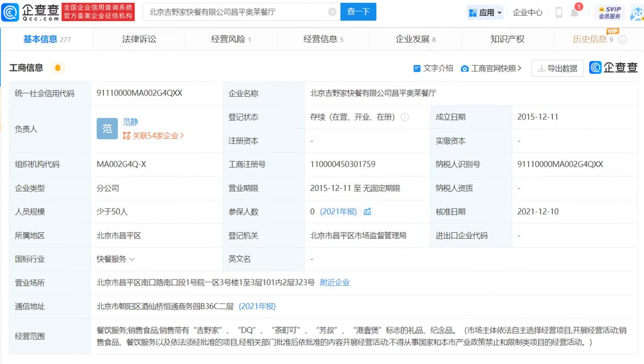The height and width of the screenshot is (364, 644).
Task: Open the 知识产权 tab
Action: pyautogui.click(x=507, y=39)
